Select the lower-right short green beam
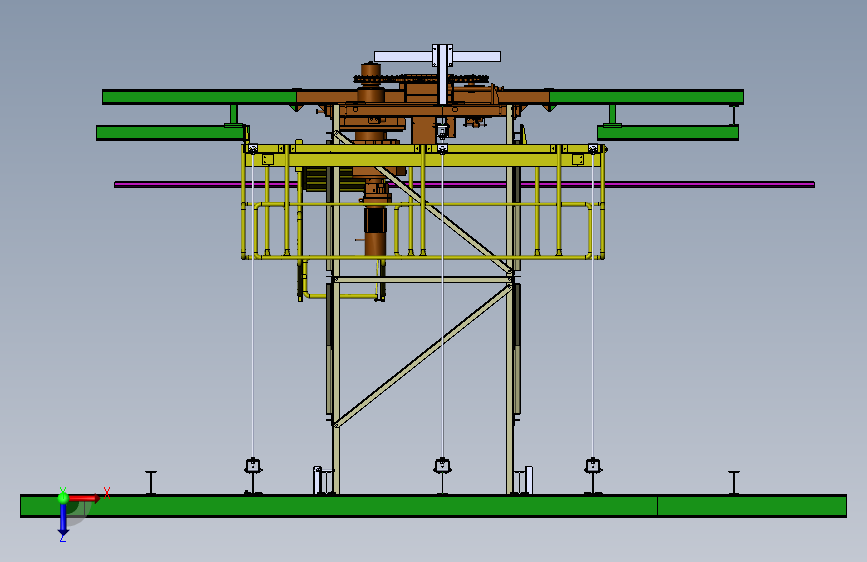This screenshot has width=867, height=562. (x=668, y=133)
